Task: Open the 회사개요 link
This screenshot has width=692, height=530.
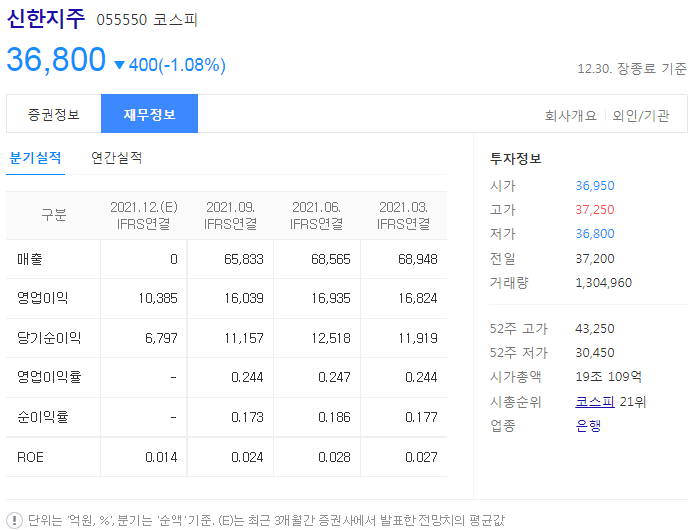Action: point(570,116)
